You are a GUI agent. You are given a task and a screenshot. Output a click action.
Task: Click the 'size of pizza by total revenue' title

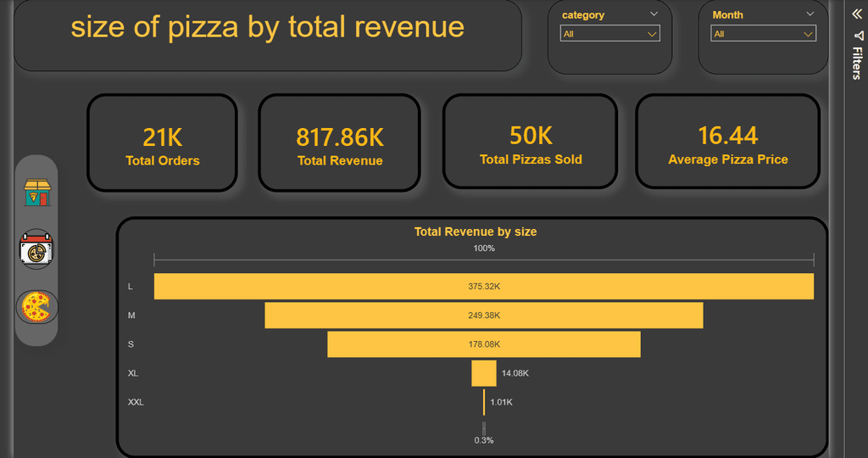pos(267,27)
